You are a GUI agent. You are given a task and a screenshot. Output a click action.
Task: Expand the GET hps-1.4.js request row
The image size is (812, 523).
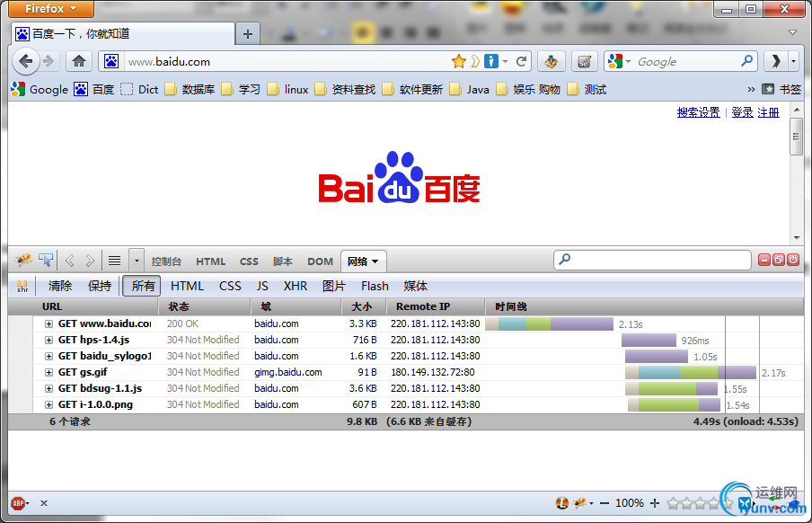pos(49,340)
